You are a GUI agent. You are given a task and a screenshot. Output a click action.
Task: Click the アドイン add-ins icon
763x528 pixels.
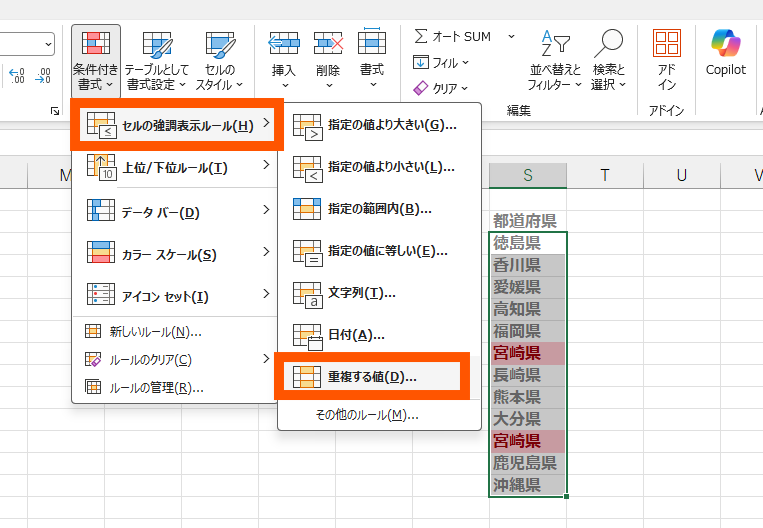point(667,43)
